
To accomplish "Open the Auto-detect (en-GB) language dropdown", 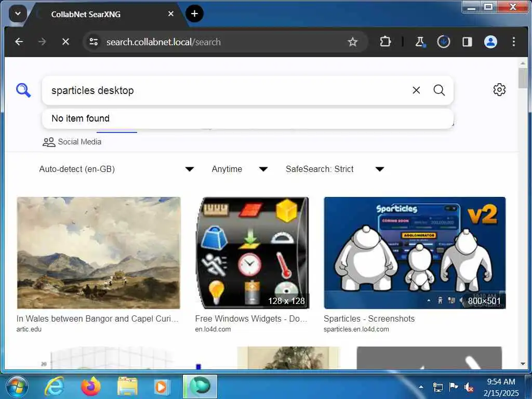I will (x=116, y=169).
